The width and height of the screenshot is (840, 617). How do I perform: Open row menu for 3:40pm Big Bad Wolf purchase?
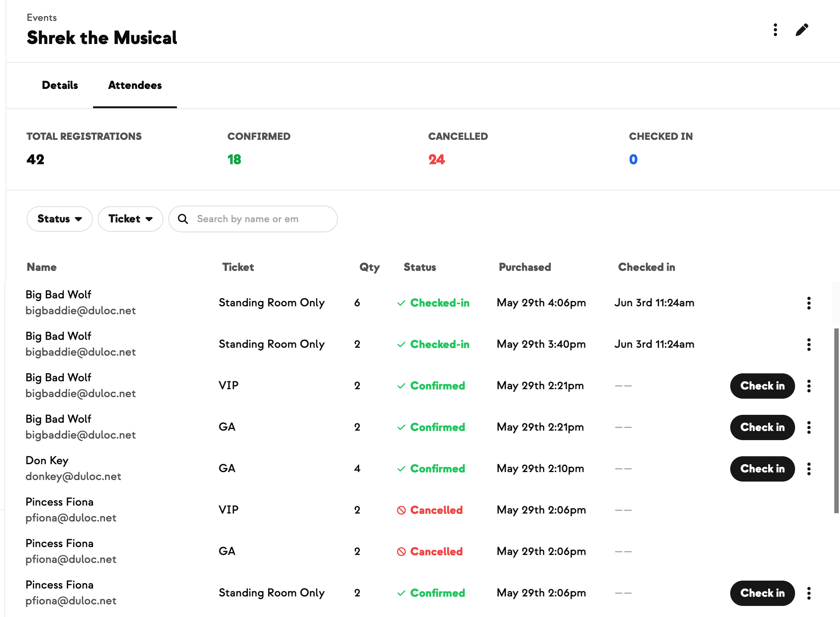[809, 344]
